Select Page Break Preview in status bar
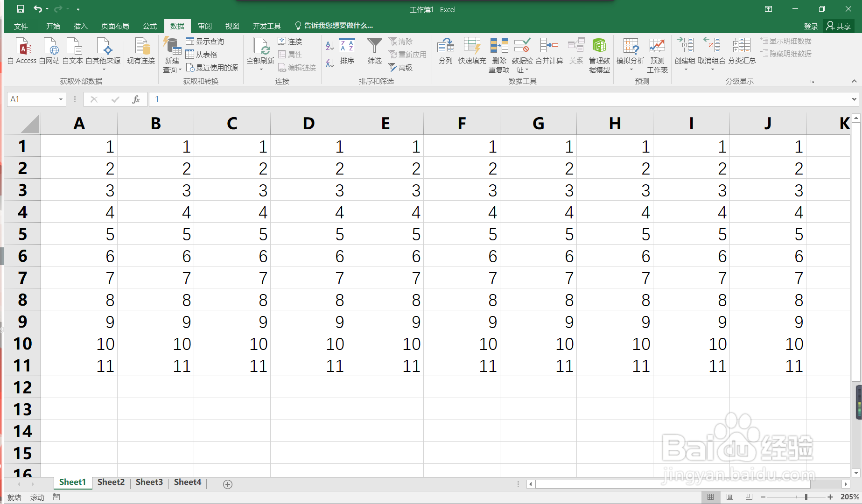Image resolution: width=862 pixels, height=504 pixels. 749,497
